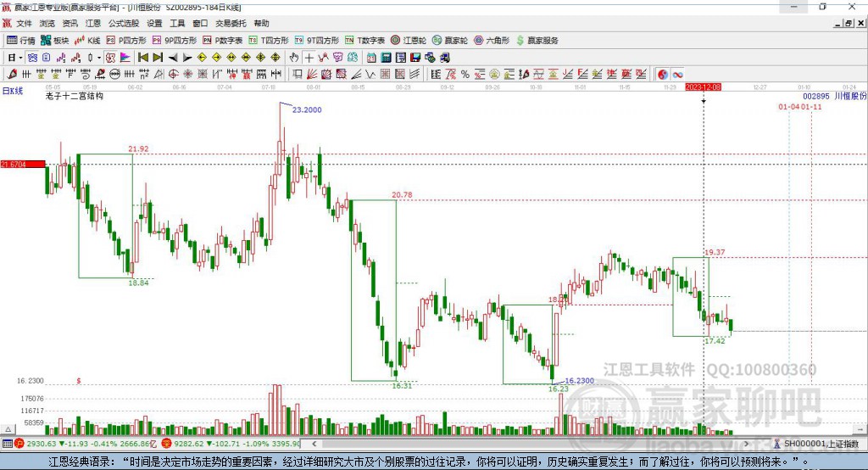Click the red-blue yin-yang icon
This screenshot has height=470, width=868.
click(663, 75)
